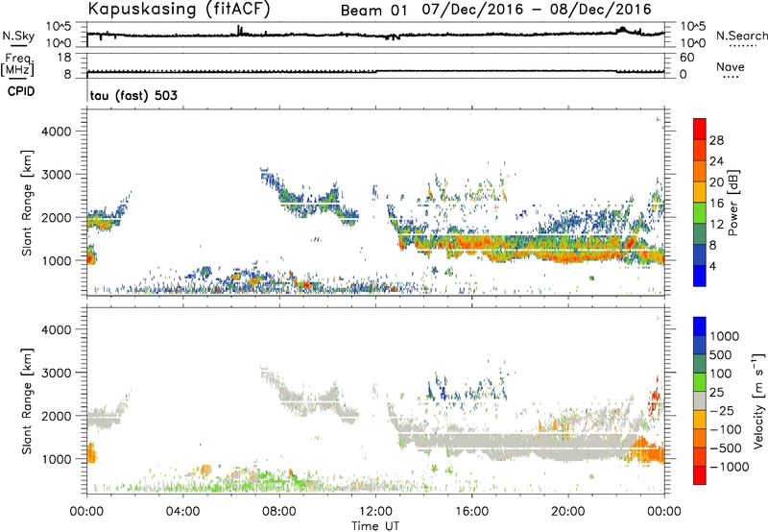This screenshot has width=768, height=532.
Task: Click the -1000 tick on the Velocity scale
Action: click(x=730, y=467)
